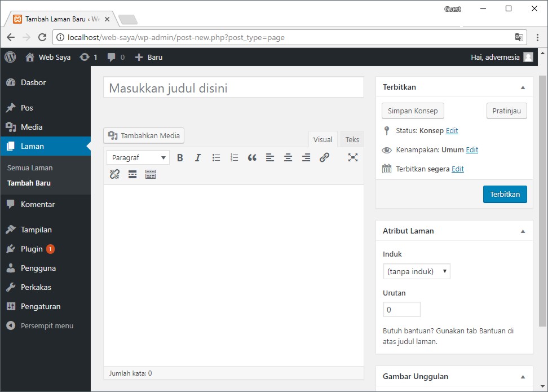548x392 pixels.
Task: Collapse the Terbitkan panel
Action: (523, 87)
